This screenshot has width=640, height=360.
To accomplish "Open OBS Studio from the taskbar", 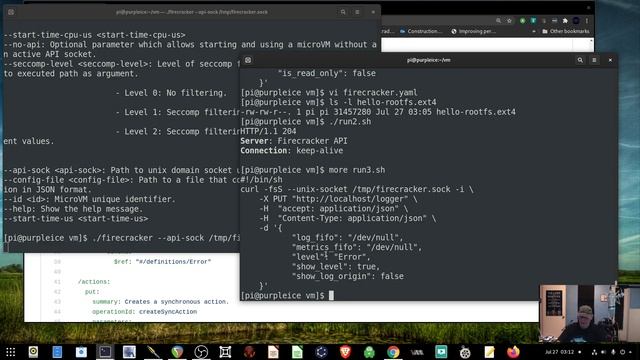I will pos(201,352).
